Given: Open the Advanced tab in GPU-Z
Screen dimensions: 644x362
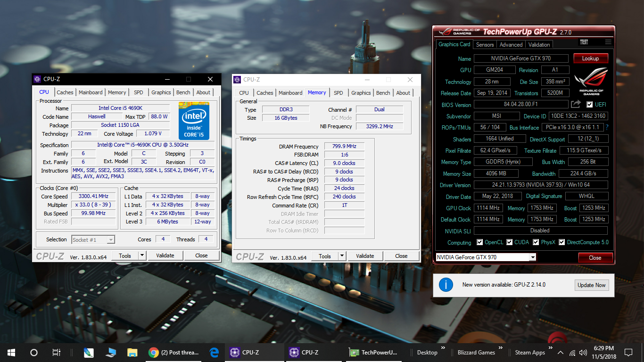Looking at the screenshot, I should [511, 45].
